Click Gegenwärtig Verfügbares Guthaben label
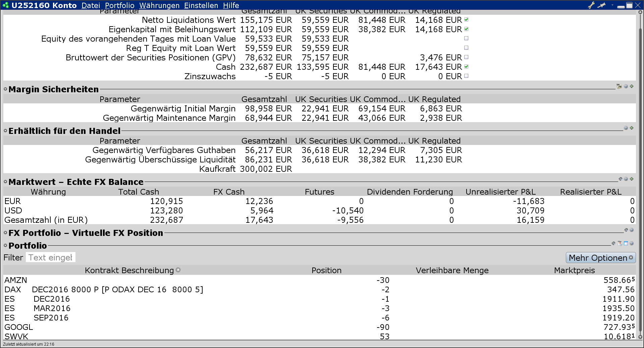Viewport: 644px width, 348px height. pyautogui.click(x=164, y=150)
